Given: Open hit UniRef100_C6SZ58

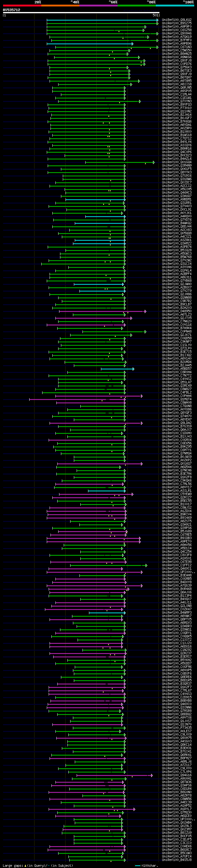Looking at the screenshot, I should 177,30.
